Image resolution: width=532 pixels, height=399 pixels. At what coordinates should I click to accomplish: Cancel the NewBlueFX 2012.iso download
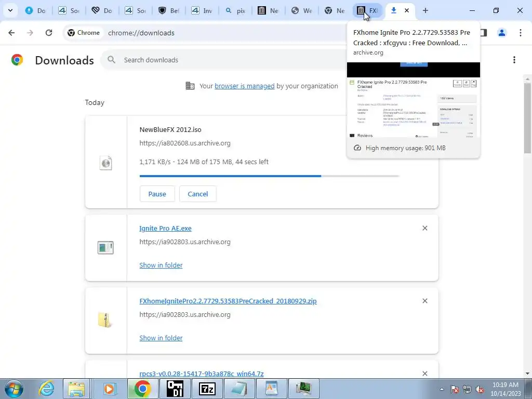198,194
